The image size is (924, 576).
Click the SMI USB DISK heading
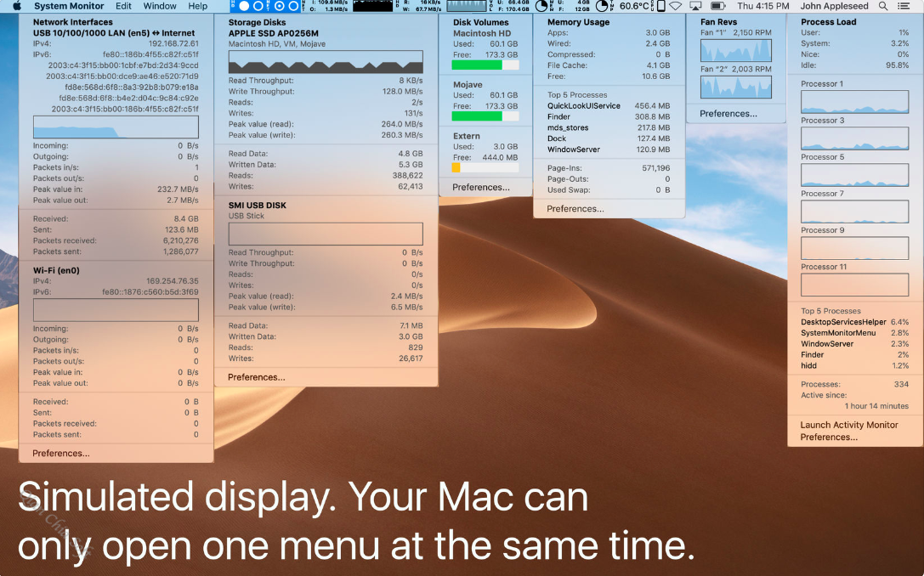coord(258,205)
